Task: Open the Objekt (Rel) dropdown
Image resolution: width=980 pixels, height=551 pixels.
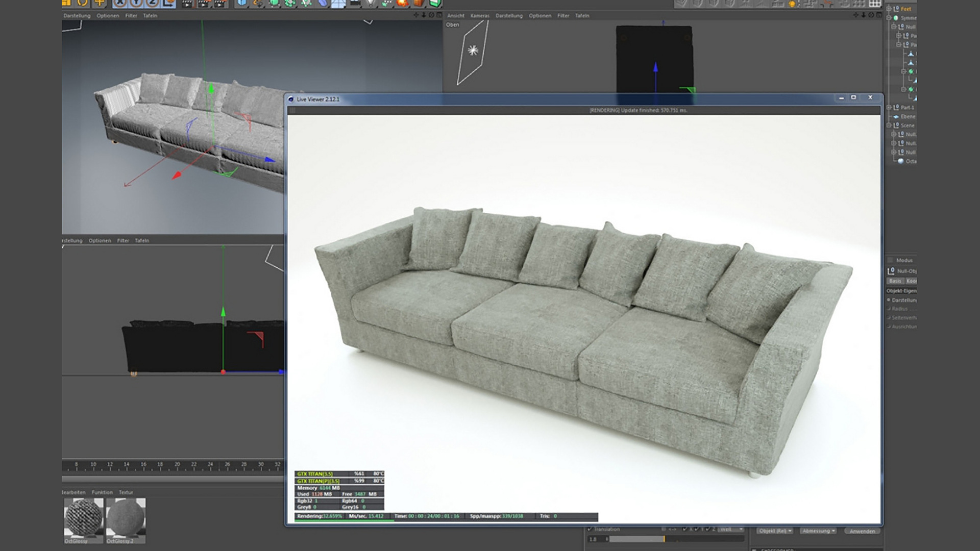Action: tap(775, 531)
